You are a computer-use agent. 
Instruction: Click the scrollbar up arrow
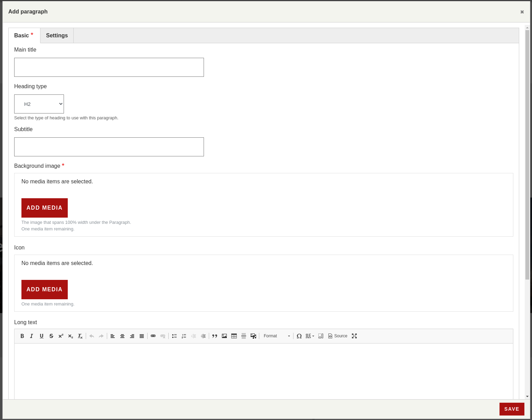(x=527, y=27)
